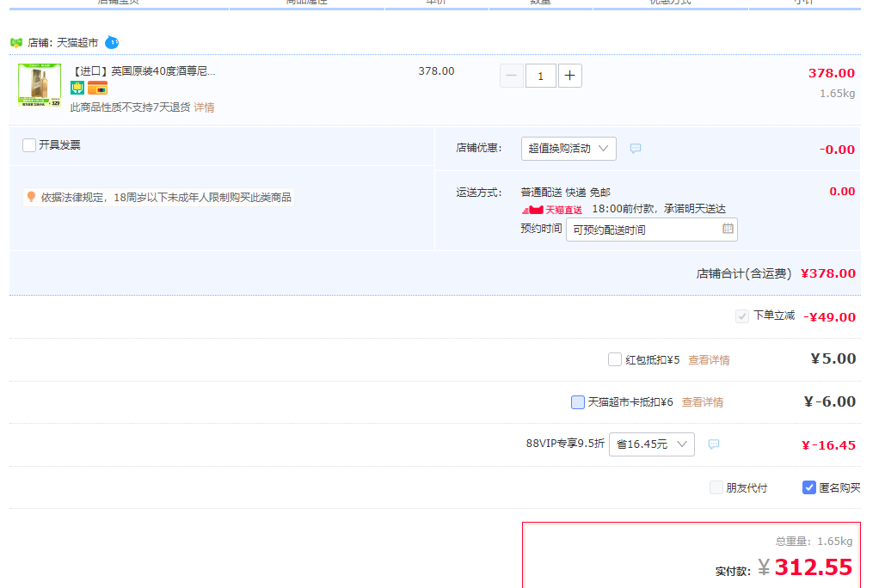Click the 0.00 shipping fee amount

842,192
